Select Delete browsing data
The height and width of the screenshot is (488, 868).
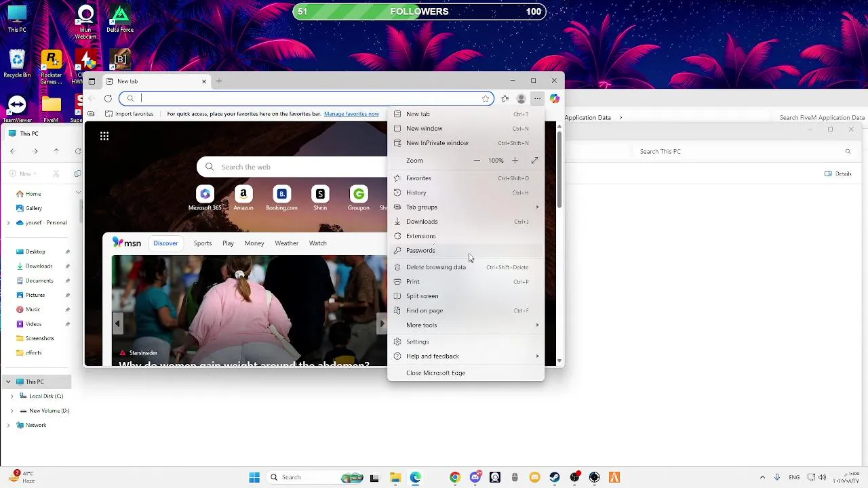(465, 267)
